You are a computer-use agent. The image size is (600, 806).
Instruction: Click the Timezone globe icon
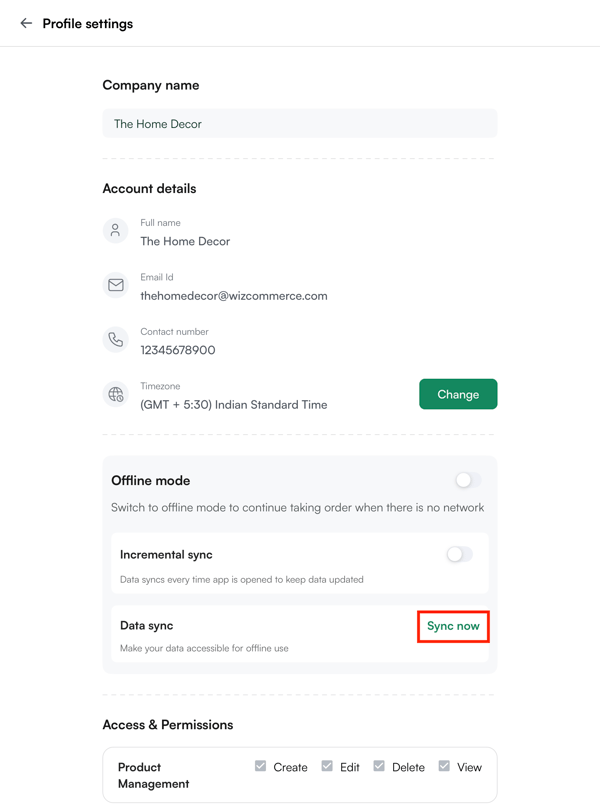116,394
